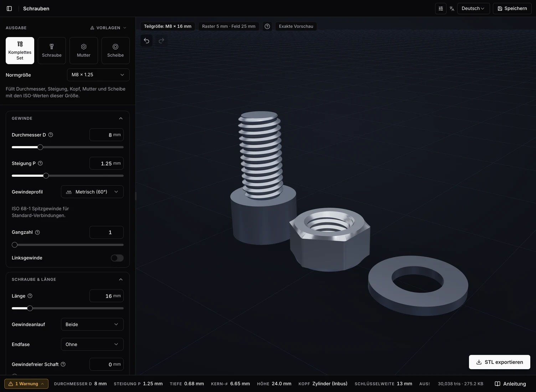Click the Gewindefreier Schaft value field

tap(107, 364)
